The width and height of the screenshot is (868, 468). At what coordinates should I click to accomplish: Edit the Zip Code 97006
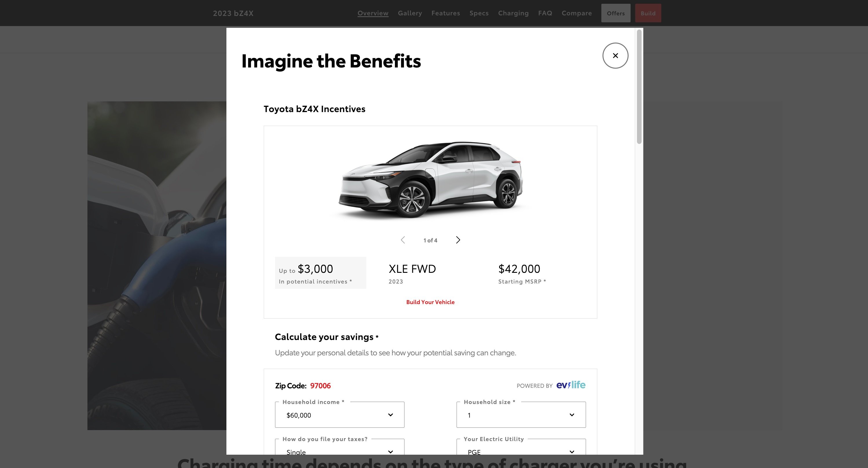(x=320, y=385)
